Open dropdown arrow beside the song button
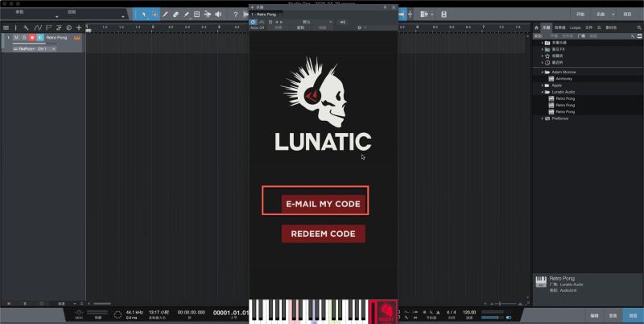 [x=613, y=14]
